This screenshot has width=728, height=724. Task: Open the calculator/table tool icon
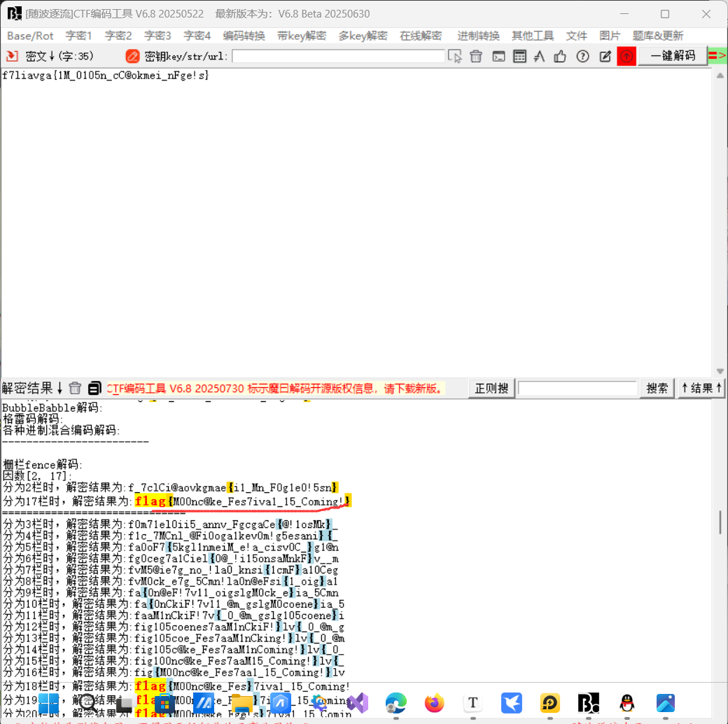pos(519,56)
